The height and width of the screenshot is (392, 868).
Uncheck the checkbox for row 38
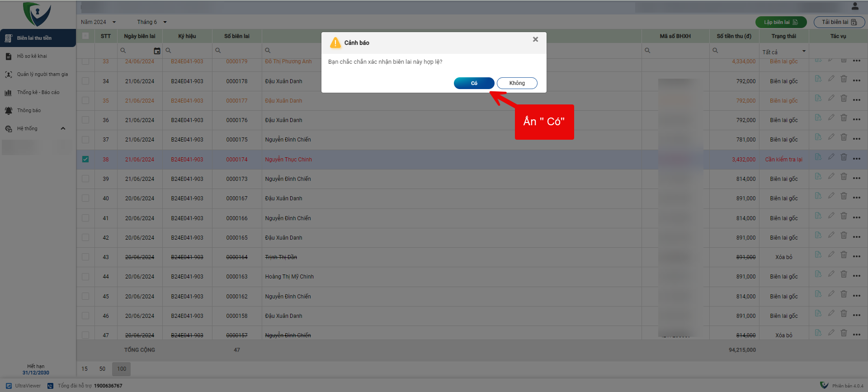[85, 159]
